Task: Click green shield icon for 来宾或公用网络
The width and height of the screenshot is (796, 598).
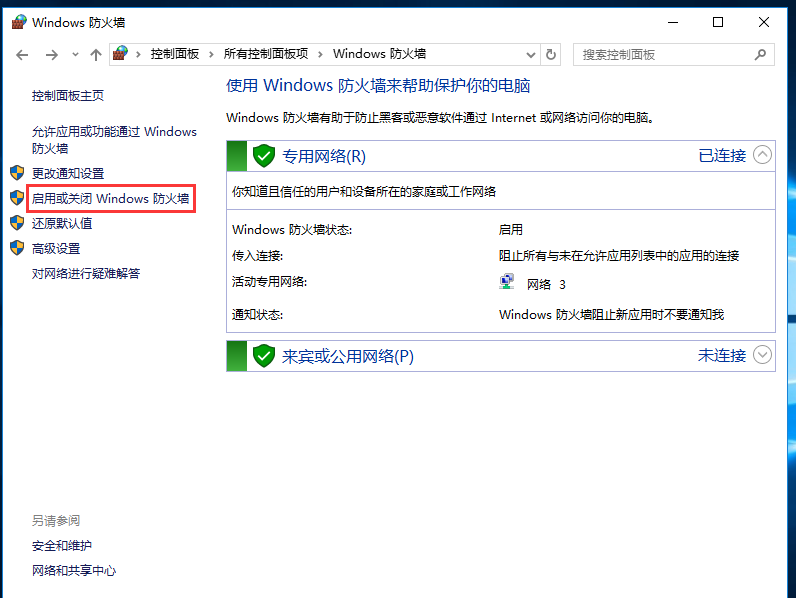Action: tap(264, 356)
